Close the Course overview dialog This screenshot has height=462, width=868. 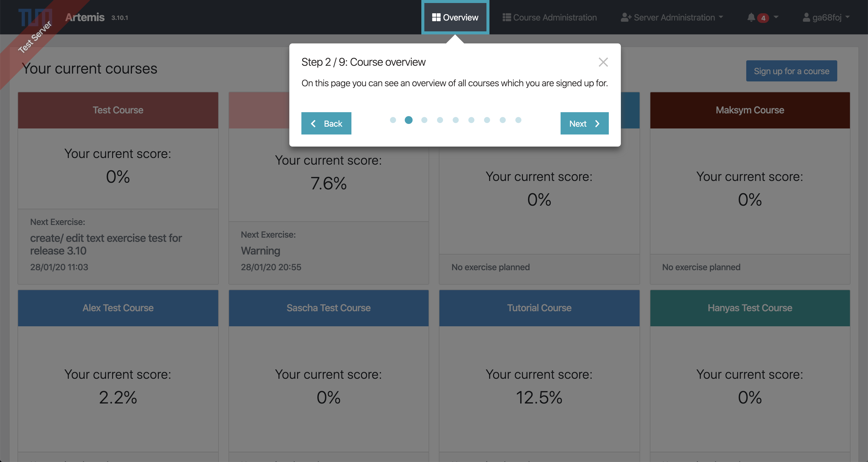603,62
